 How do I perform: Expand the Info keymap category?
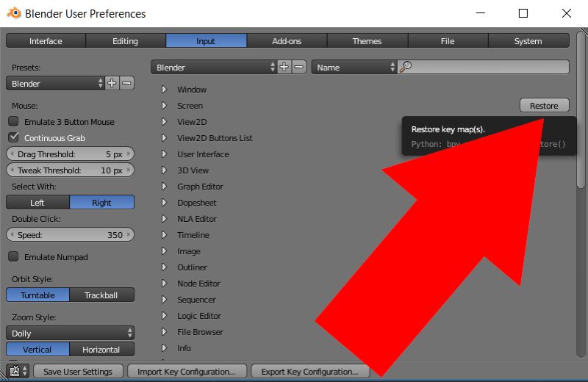pos(164,348)
